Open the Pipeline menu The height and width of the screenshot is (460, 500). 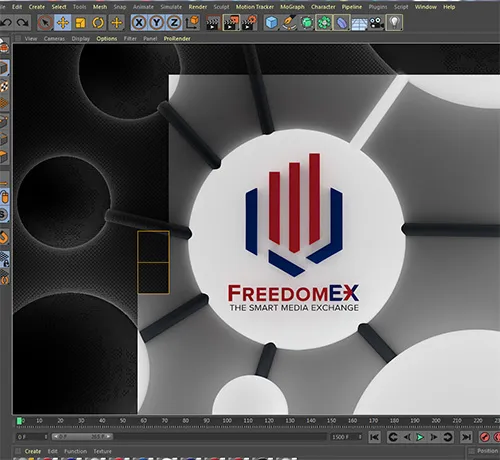(x=352, y=7)
